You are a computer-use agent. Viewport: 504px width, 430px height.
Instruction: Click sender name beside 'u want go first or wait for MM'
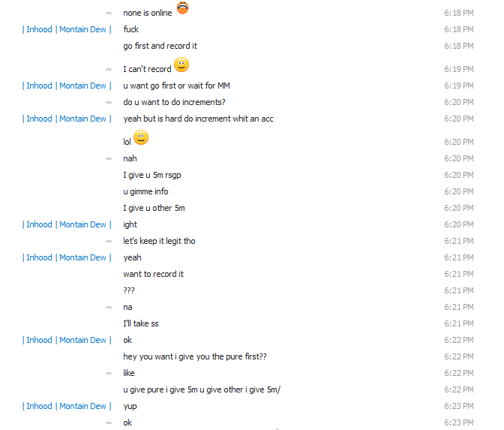click(67, 86)
